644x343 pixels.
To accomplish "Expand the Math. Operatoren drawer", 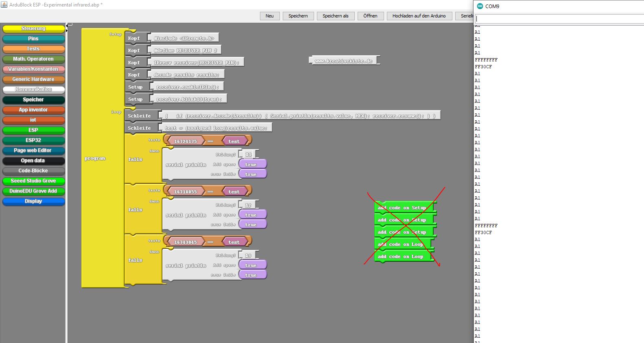I will 33,59.
